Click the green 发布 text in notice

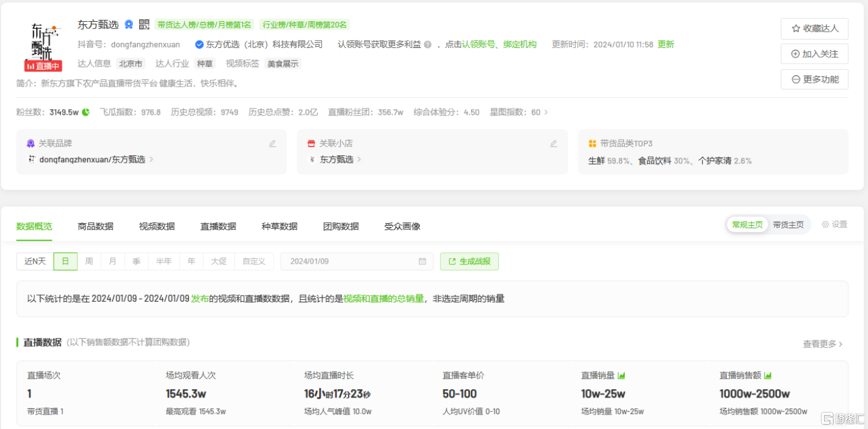(200, 299)
